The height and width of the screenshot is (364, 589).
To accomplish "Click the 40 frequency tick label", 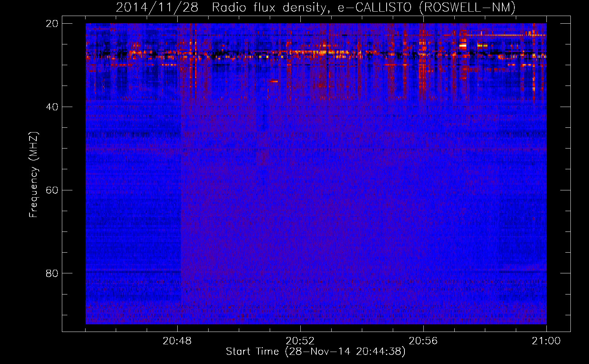I will pyautogui.click(x=52, y=107).
